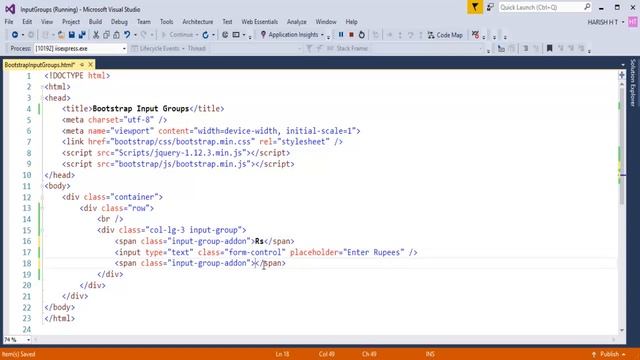Click the Undo arrow icon
Screen dimensions: 640x360
point(127,35)
